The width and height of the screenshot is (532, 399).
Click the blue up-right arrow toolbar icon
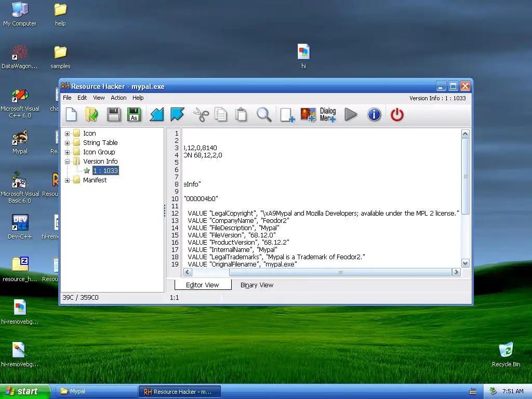[177, 115]
